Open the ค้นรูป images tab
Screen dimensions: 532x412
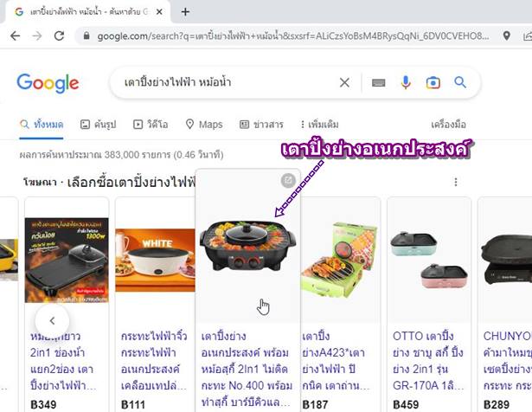coord(98,125)
